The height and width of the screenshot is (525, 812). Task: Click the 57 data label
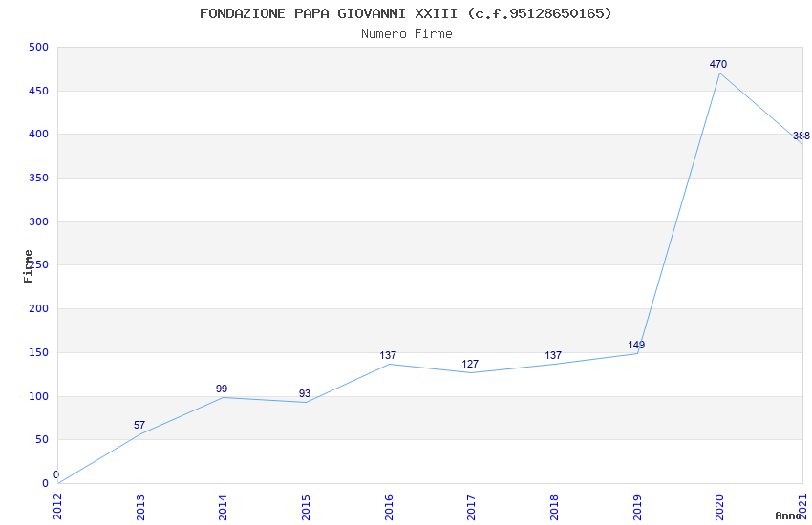click(x=139, y=425)
